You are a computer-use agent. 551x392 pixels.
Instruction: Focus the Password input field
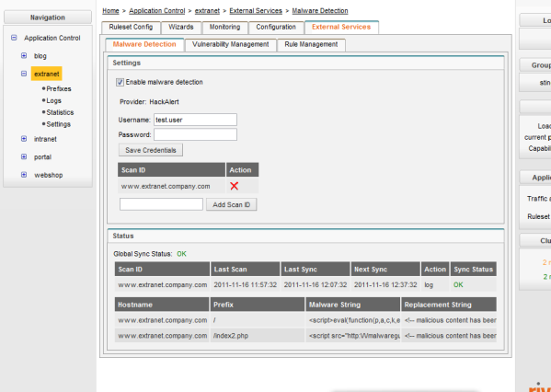(x=195, y=134)
